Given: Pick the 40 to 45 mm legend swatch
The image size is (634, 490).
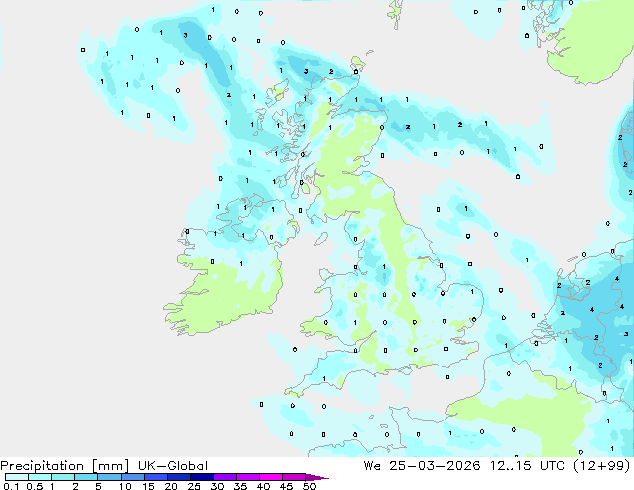Looking at the screenshot, I should (271, 477).
